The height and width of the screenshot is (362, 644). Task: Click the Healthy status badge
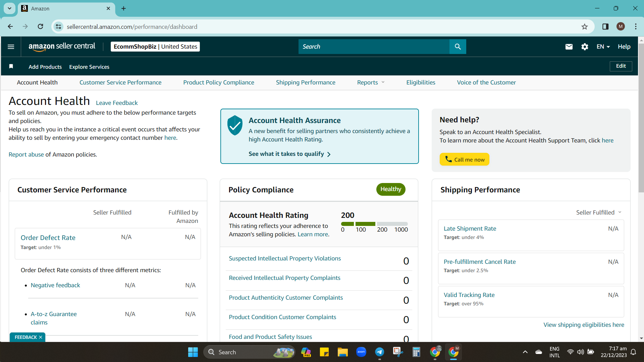click(391, 189)
